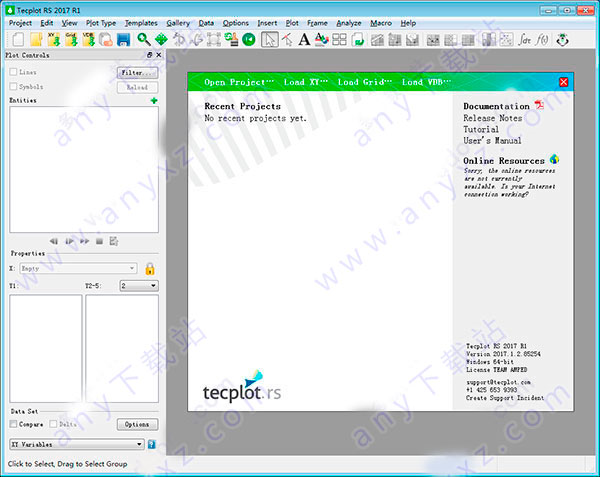Image resolution: width=600 pixels, height=477 pixels.
Task: Click the PDF icon beside Documentation
Action: coord(539,105)
